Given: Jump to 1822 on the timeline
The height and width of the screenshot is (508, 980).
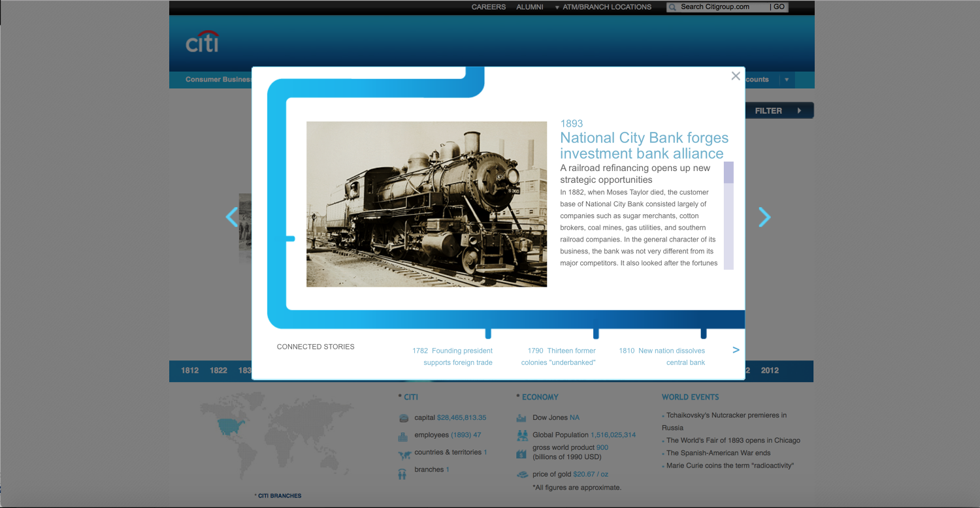Looking at the screenshot, I should [x=218, y=370].
